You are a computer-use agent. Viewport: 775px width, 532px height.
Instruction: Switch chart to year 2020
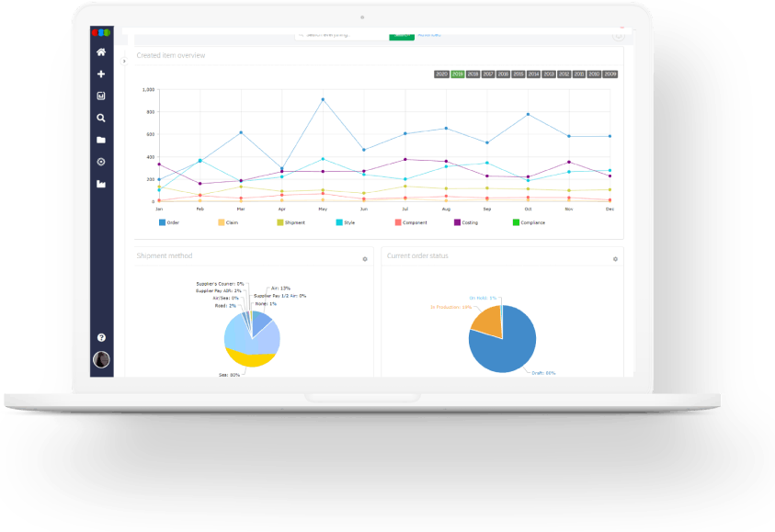tap(442, 74)
